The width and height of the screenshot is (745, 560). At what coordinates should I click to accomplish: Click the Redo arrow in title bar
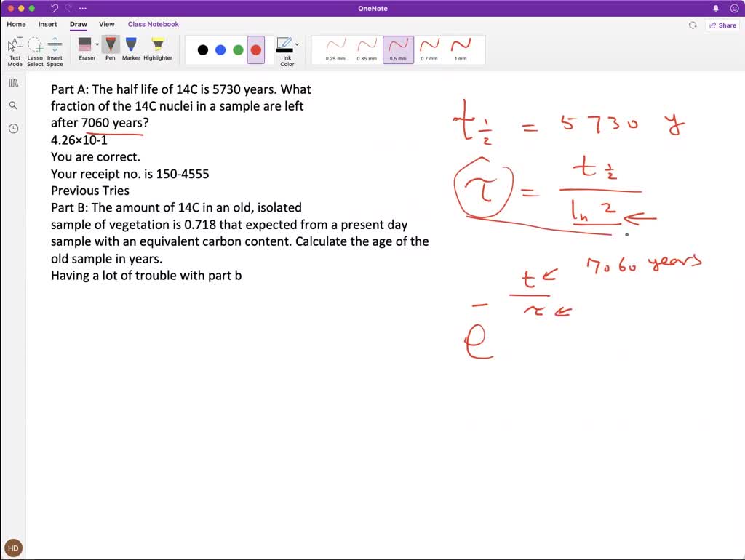[68, 8]
